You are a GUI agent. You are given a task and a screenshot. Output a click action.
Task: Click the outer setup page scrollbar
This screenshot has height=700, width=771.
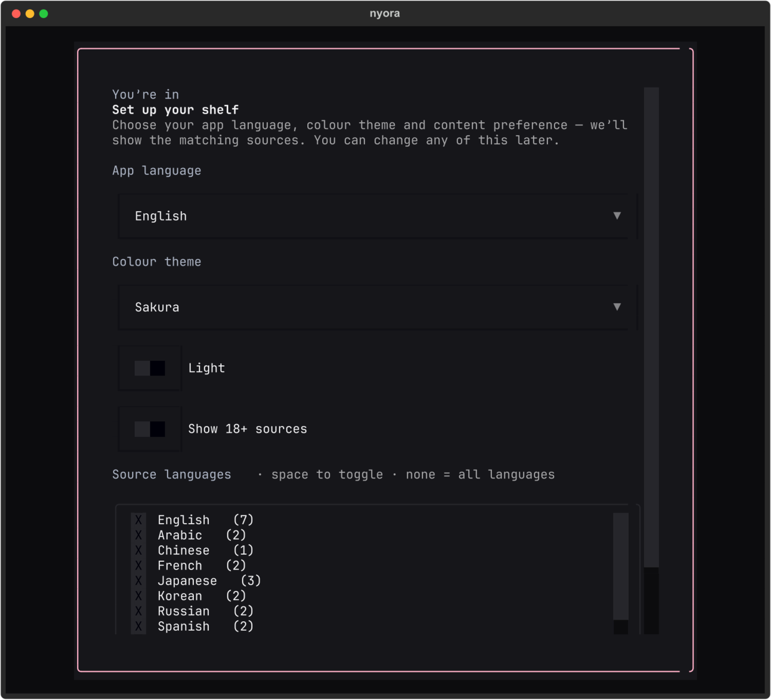click(651, 361)
